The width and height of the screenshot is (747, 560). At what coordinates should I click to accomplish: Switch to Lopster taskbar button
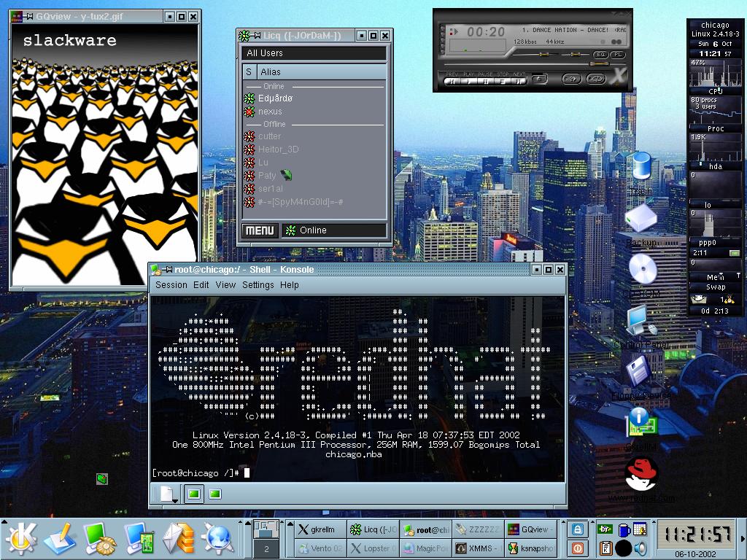tap(373, 548)
